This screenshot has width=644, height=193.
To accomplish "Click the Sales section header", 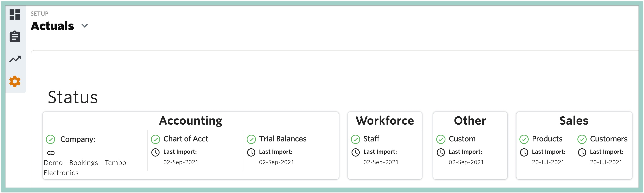I will [574, 121].
